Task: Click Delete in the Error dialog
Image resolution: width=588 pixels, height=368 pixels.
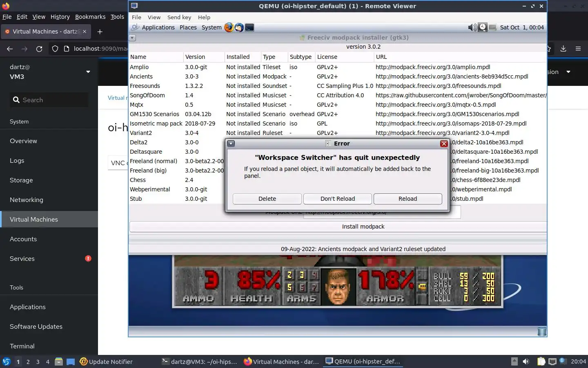Action: point(267,199)
